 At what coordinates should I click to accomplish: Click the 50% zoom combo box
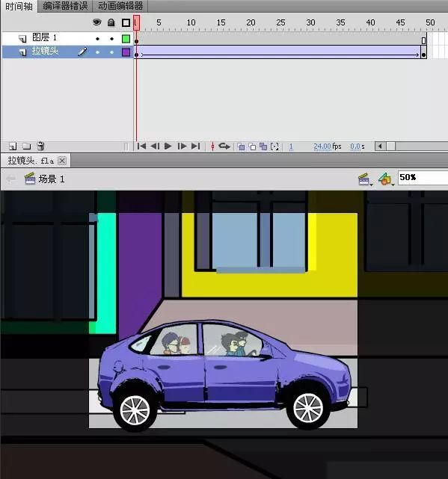coord(423,178)
